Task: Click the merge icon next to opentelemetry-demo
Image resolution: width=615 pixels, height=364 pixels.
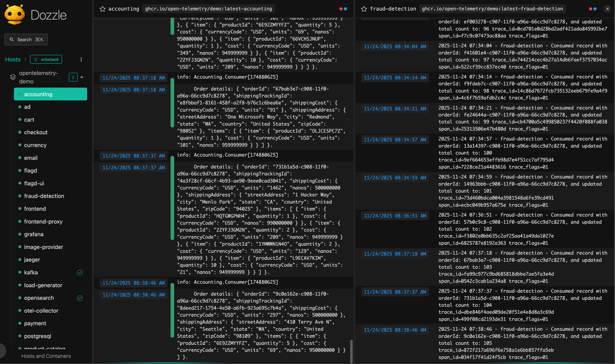Action: pyautogui.click(x=73, y=77)
